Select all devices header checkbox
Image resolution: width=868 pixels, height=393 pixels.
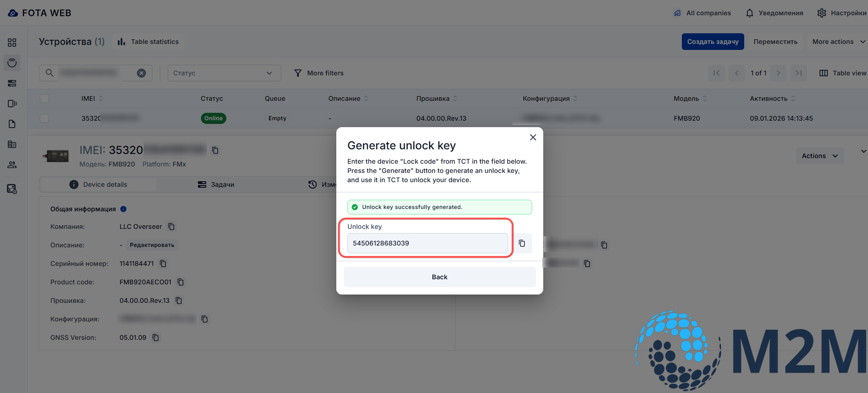pyautogui.click(x=44, y=98)
